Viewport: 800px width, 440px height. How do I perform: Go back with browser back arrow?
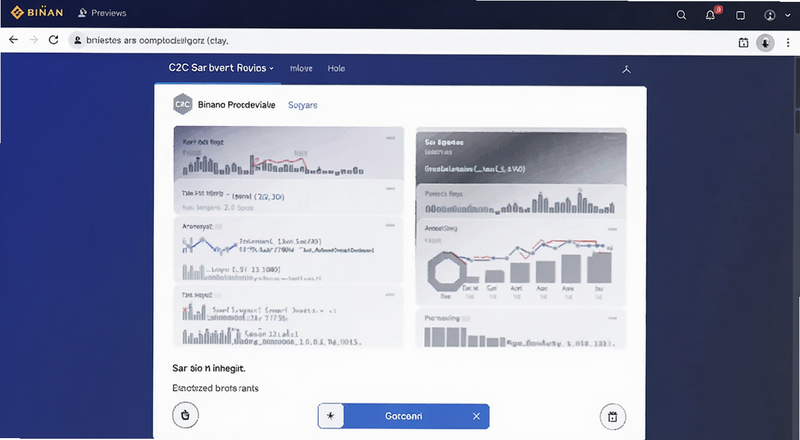pos(13,40)
